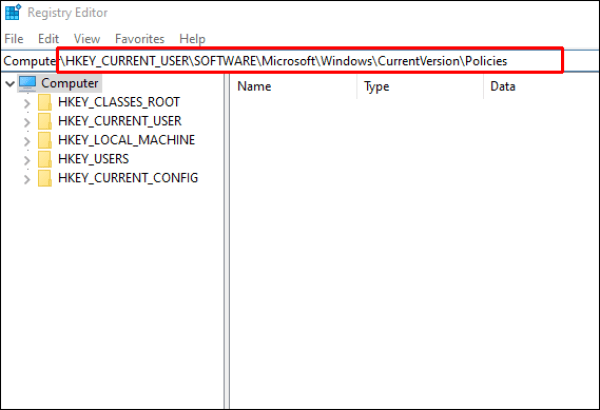This screenshot has height=410, width=600.
Task: Click the HKEY_CURRENT_CONFIG folder icon
Action: 45,178
